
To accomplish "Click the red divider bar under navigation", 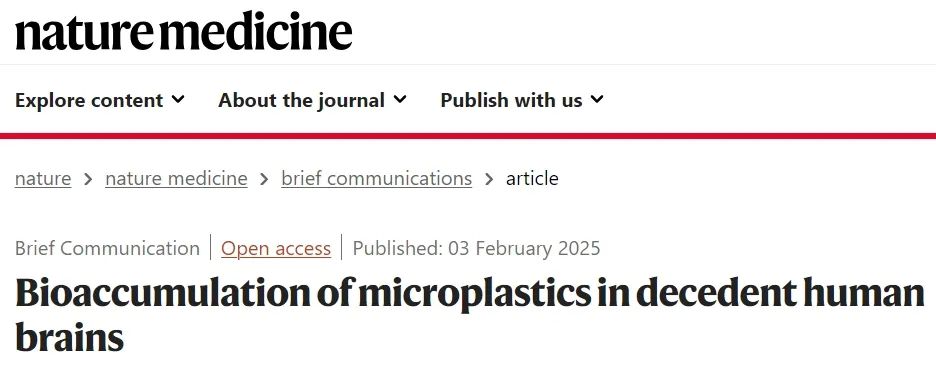I will (x=468, y=136).
